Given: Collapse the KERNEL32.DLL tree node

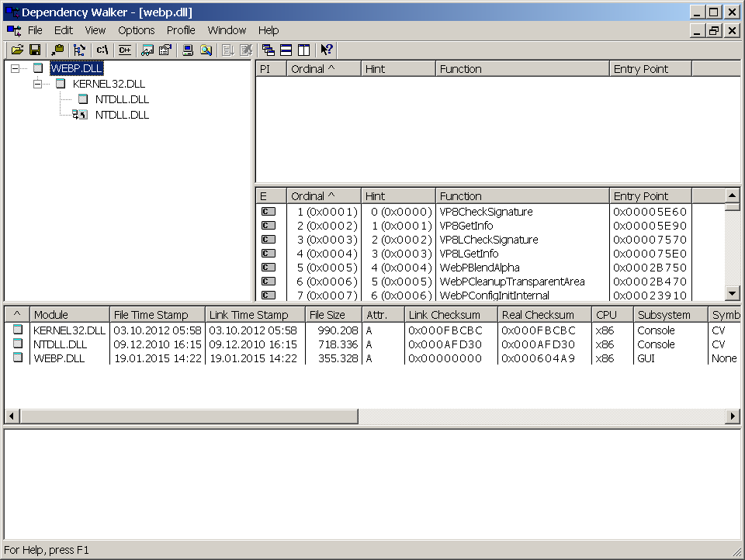Looking at the screenshot, I should (x=37, y=84).
